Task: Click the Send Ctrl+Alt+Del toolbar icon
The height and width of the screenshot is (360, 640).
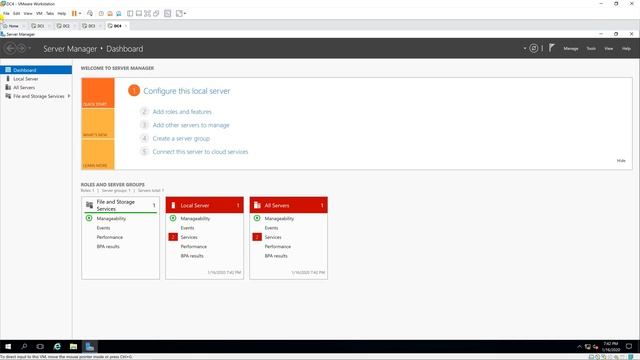Action: click(x=90, y=13)
